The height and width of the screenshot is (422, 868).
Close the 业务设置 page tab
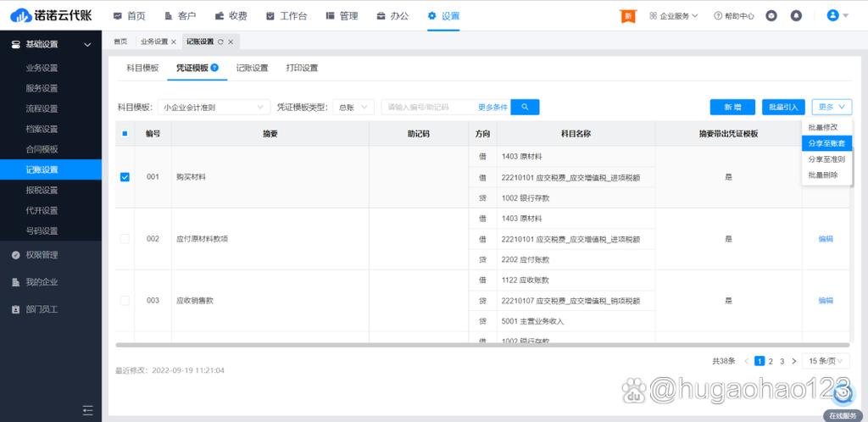coord(173,42)
